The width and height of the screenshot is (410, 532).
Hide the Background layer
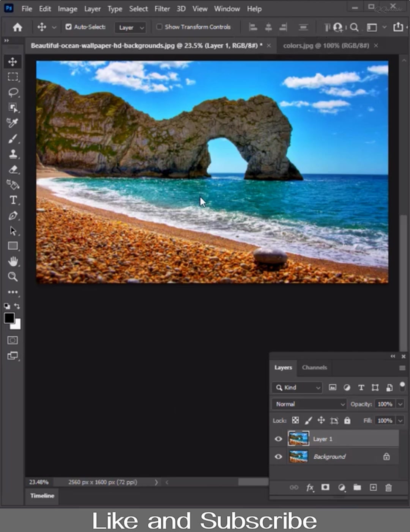278,457
